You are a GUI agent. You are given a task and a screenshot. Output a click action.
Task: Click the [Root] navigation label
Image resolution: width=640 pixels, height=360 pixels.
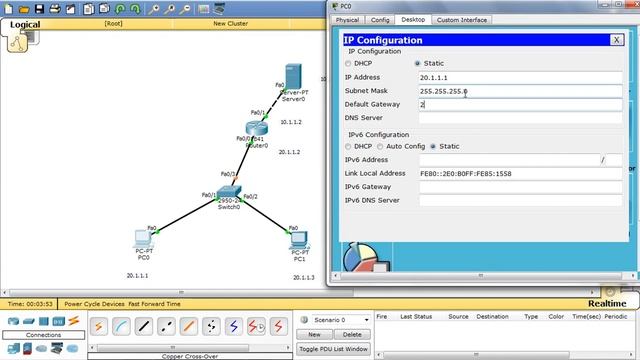[113, 24]
